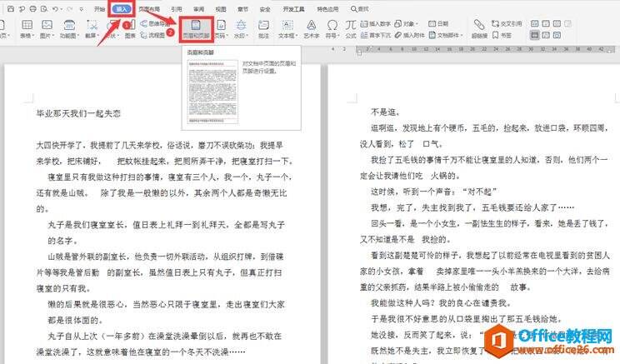Open the 对象 object dropdown
The height and width of the screenshot is (364, 620).
[x=406, y=23]
